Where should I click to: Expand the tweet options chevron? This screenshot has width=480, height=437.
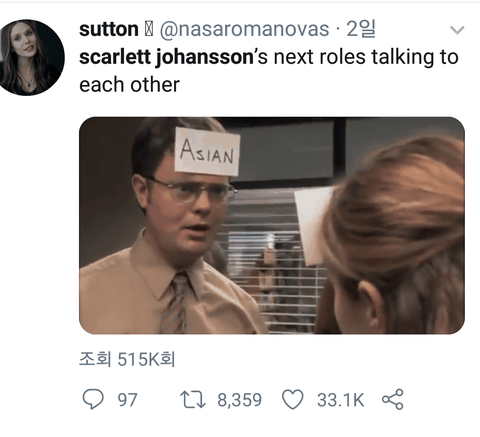(x=457, y=30)
